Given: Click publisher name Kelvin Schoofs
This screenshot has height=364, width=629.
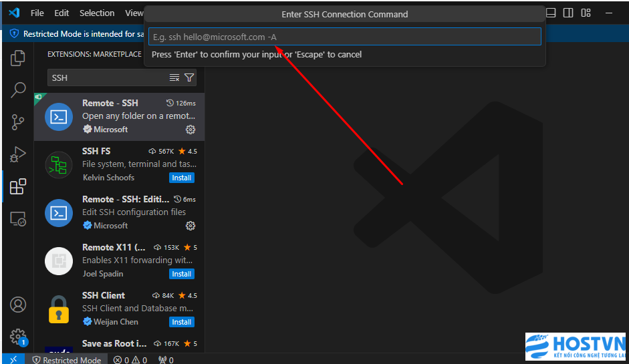Looking at the screenshot, I should [108, 178].
